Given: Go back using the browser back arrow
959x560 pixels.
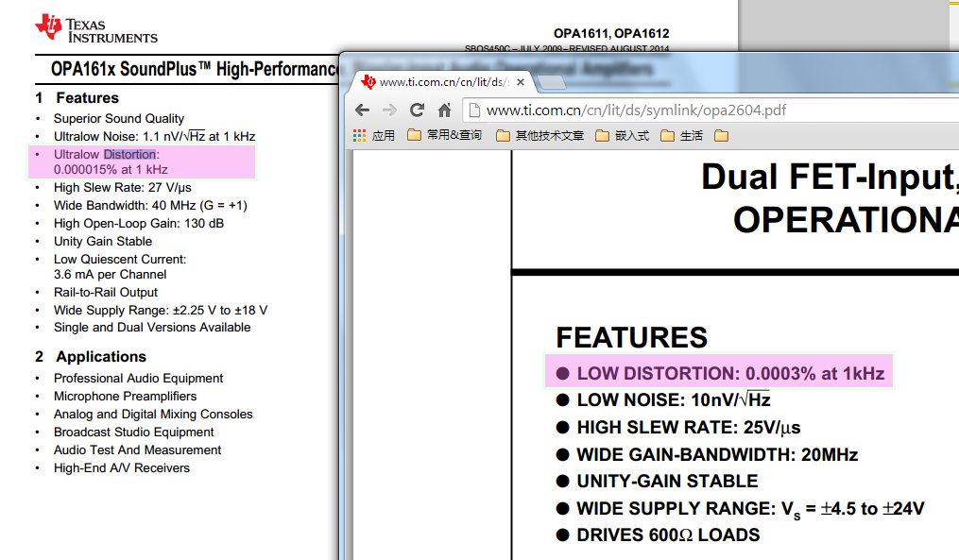Looking at the screenshot, I should (362, 110).
